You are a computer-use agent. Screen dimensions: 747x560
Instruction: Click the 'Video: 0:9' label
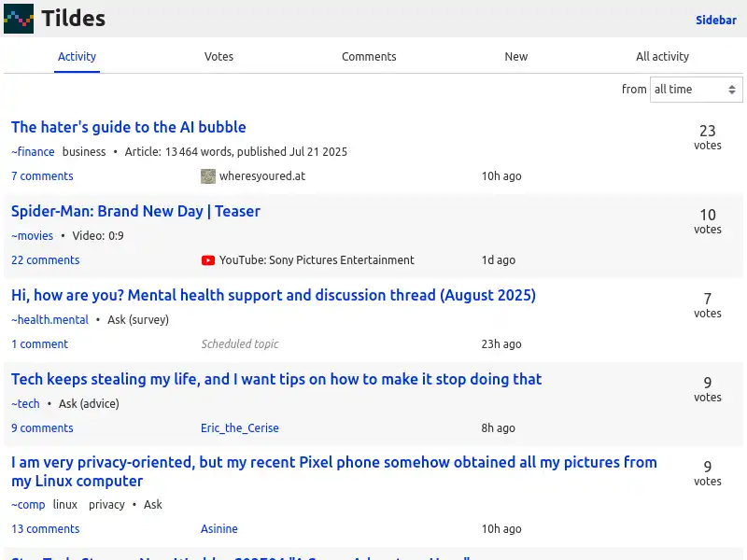pos(98,236)
